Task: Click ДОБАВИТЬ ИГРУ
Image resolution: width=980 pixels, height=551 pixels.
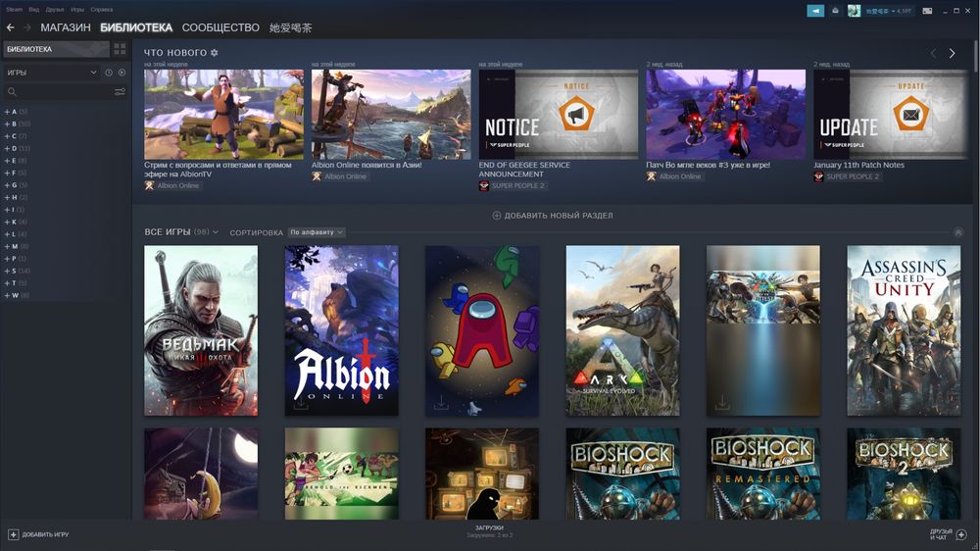Action: click(39, 534)
